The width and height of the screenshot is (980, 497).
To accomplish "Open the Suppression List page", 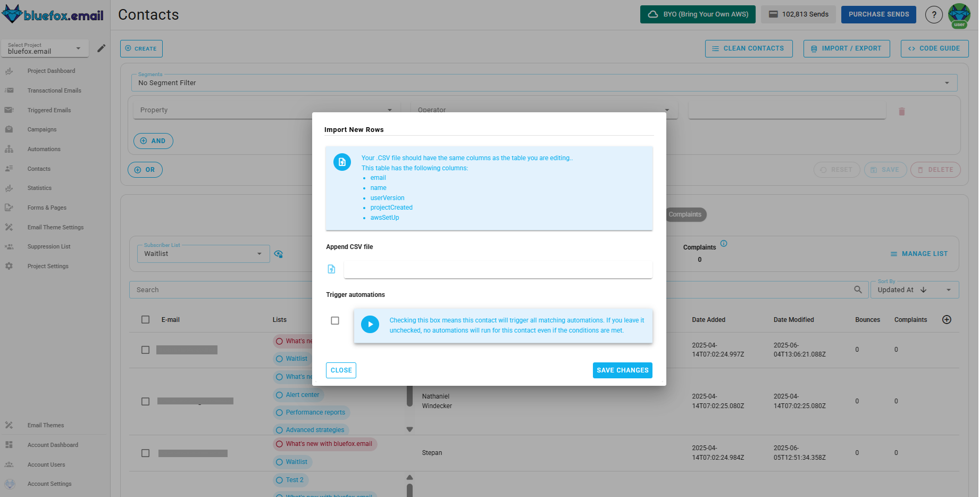I will [48, 246].
